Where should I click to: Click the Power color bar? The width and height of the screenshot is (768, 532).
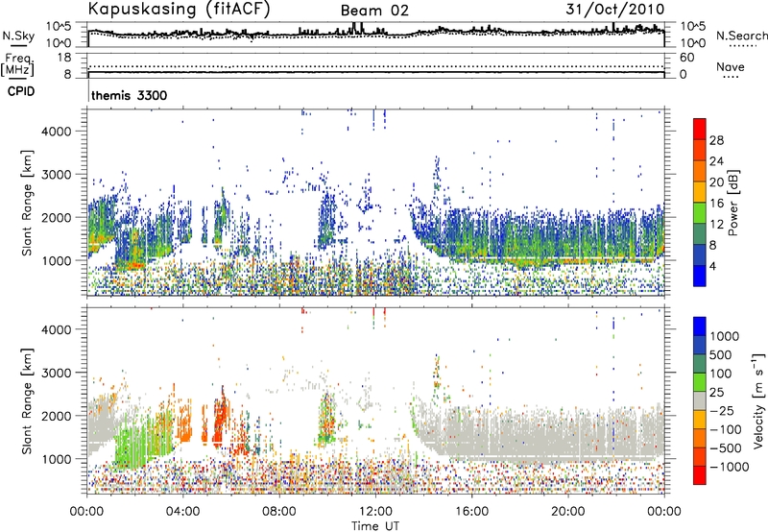[x=700, y=203]
